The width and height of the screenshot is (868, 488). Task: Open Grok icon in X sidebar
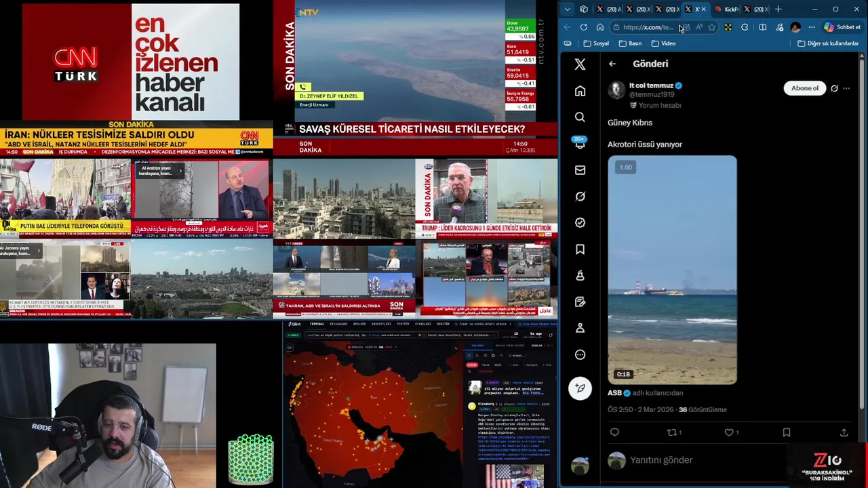click(580, 197)
